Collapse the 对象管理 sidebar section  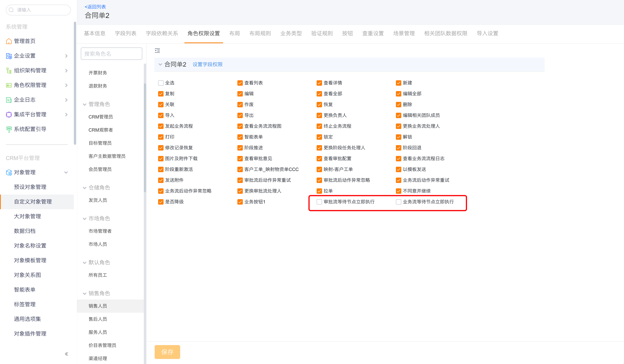point(66,172)
